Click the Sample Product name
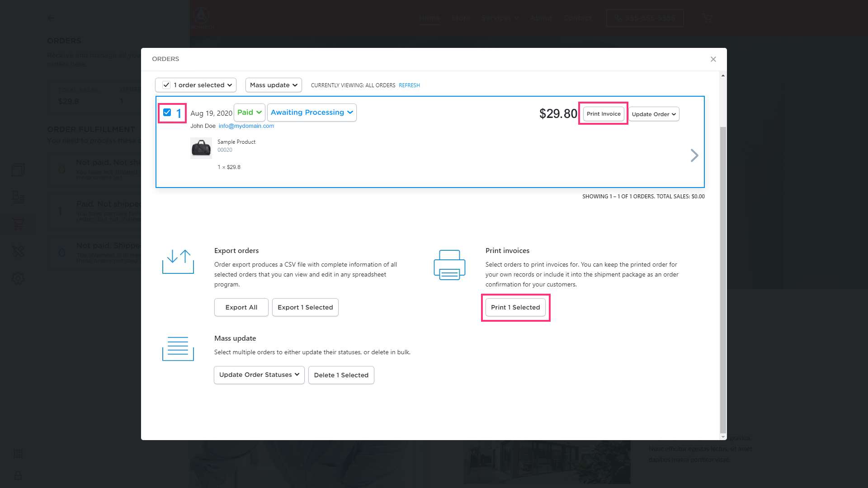Image resolution: width=868 pixels, height=488 pixels. point(236,142)
